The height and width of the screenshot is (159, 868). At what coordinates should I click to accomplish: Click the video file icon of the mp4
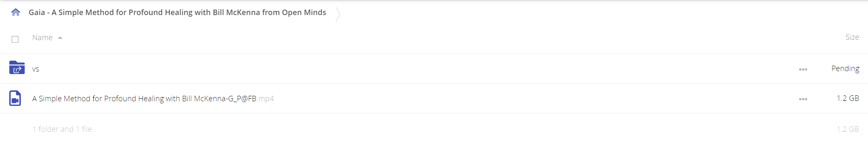coord(15,98)
